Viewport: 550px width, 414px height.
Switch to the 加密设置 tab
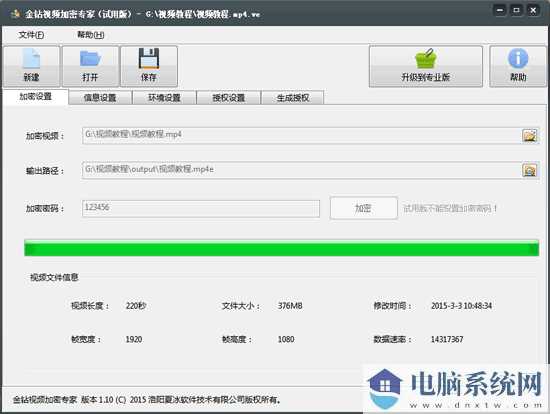35,96
